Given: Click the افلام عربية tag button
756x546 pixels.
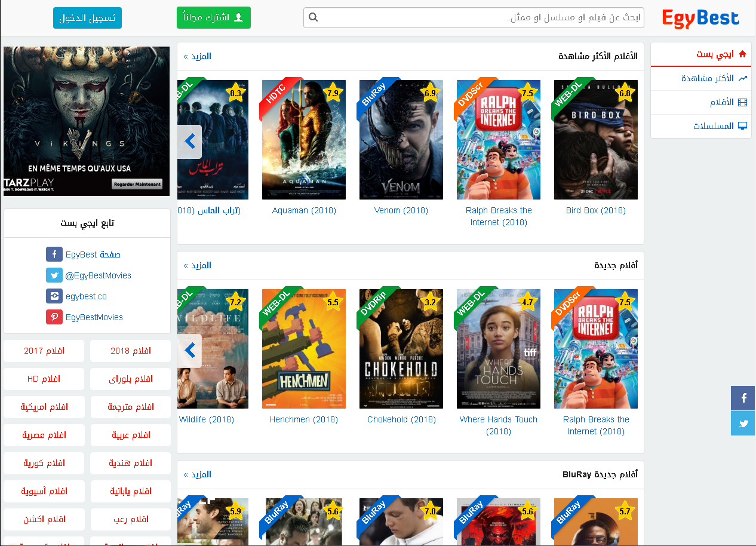Looking at the screenshot, I should click(130, 435).
